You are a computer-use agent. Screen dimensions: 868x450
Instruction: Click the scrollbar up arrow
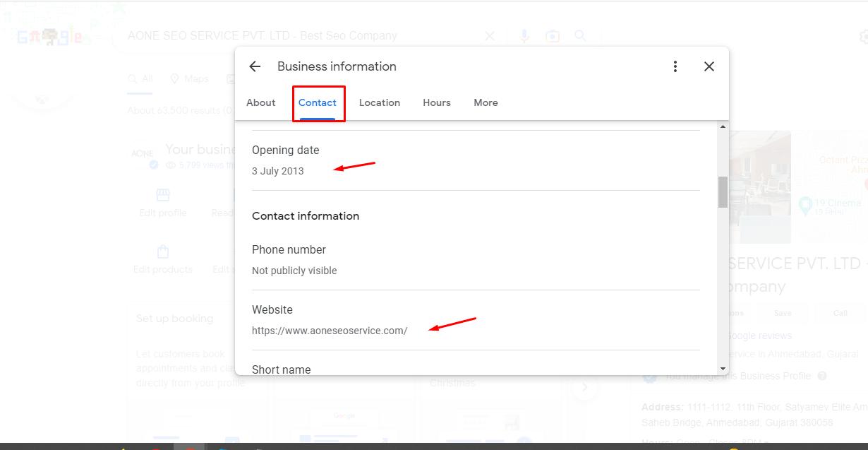[723, 127]
